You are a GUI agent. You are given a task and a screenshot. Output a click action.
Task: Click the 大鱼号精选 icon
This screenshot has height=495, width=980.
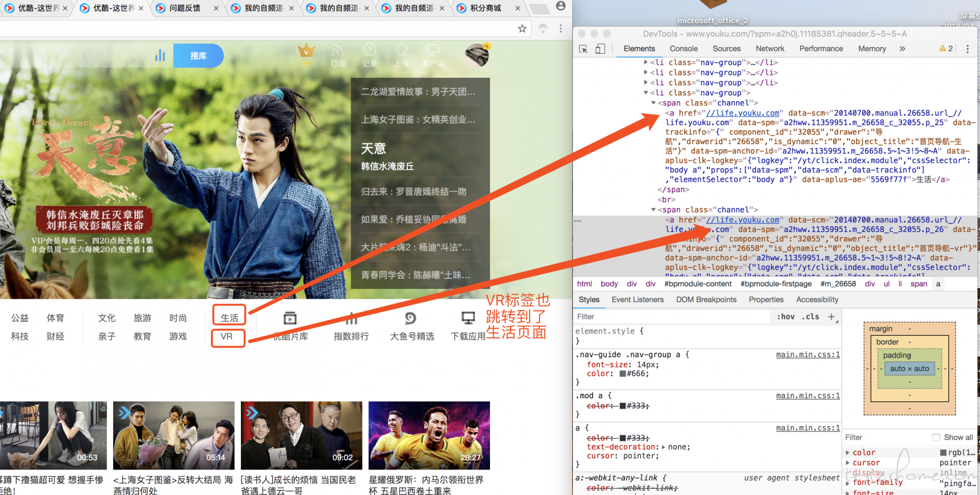(x=410, y=318)
